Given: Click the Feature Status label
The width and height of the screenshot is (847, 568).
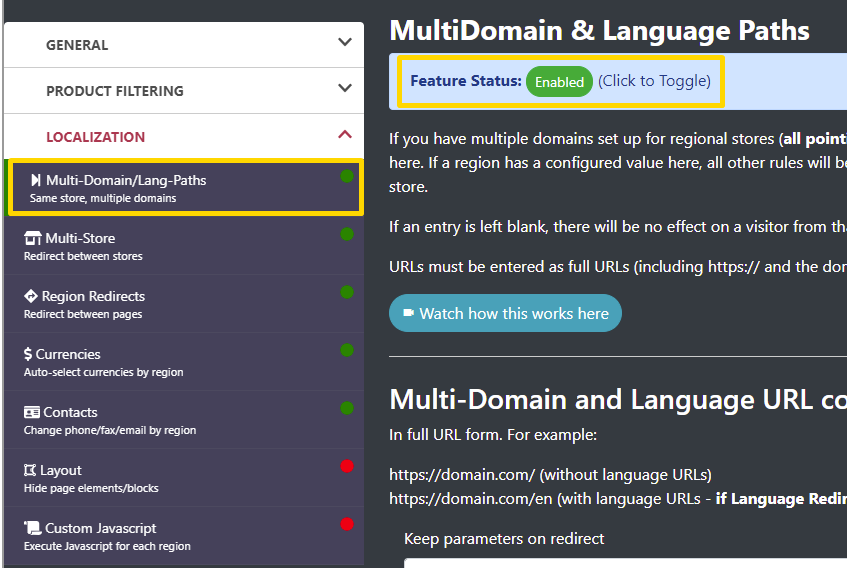Looking at the screenshot, I should [466, 81].
